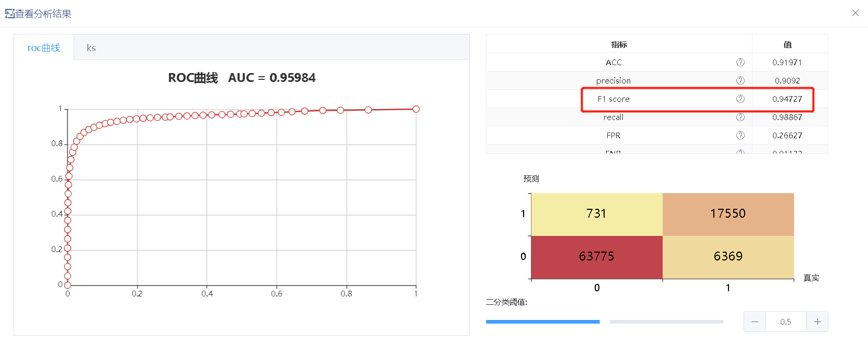
Task: Decrease threshold with the minus button
Action: click(755, 322)
